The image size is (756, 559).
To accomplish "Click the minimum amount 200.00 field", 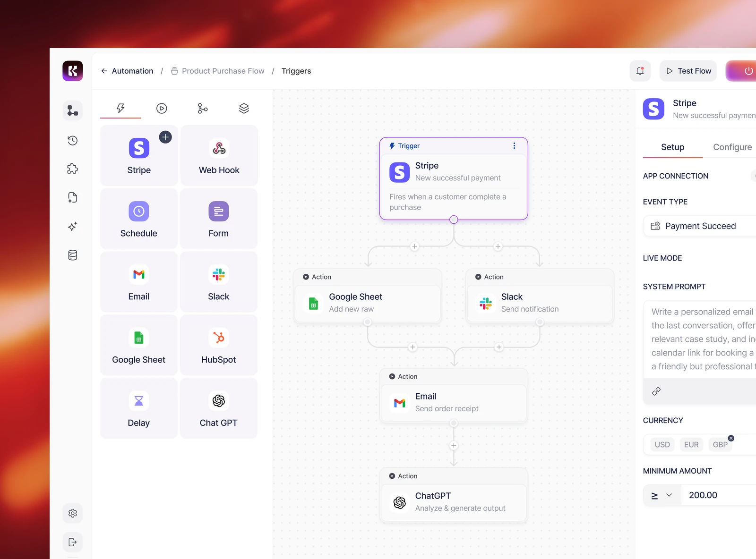I will 719,495.
